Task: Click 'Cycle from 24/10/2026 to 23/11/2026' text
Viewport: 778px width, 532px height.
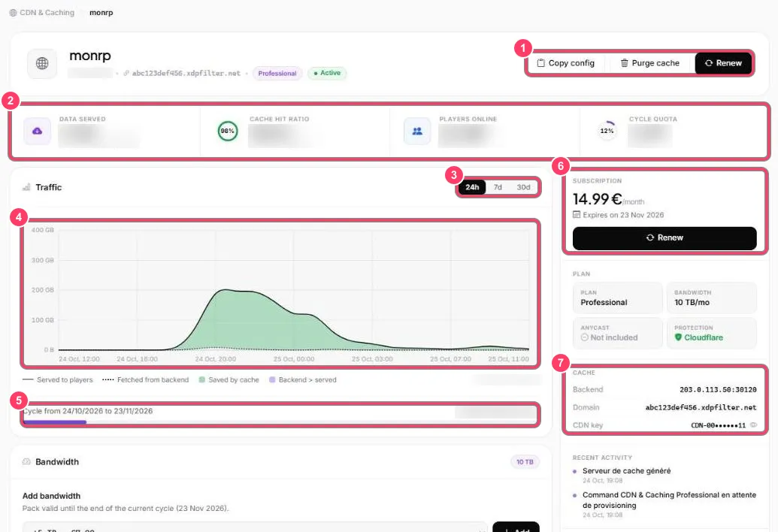Action: pyautogui.click(x=88, y=411)
